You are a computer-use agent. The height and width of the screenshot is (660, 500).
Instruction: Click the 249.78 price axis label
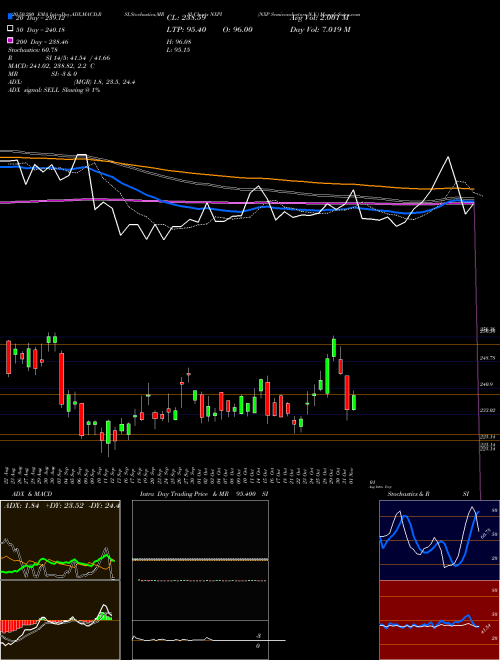(487, 358)
